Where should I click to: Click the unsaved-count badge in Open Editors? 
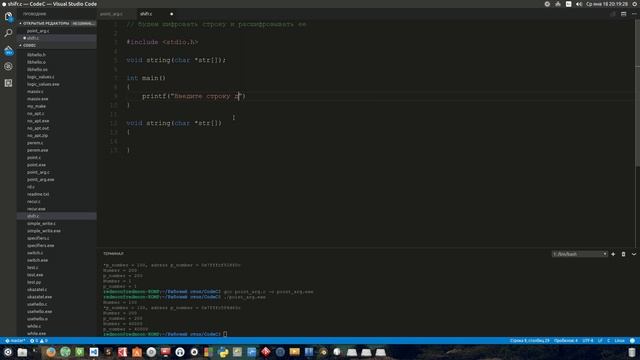tap(83, 23)
